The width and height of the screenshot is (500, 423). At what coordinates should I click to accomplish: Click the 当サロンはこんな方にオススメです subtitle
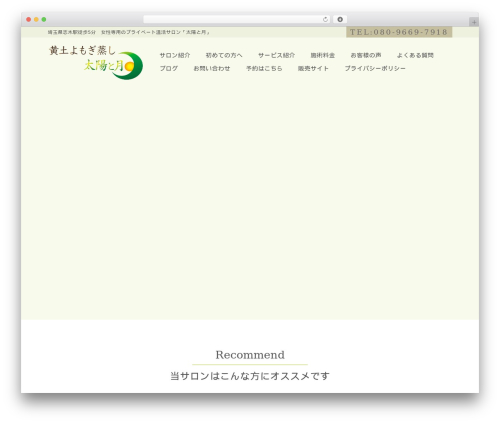pyautogui.click(x=250, y=376)
